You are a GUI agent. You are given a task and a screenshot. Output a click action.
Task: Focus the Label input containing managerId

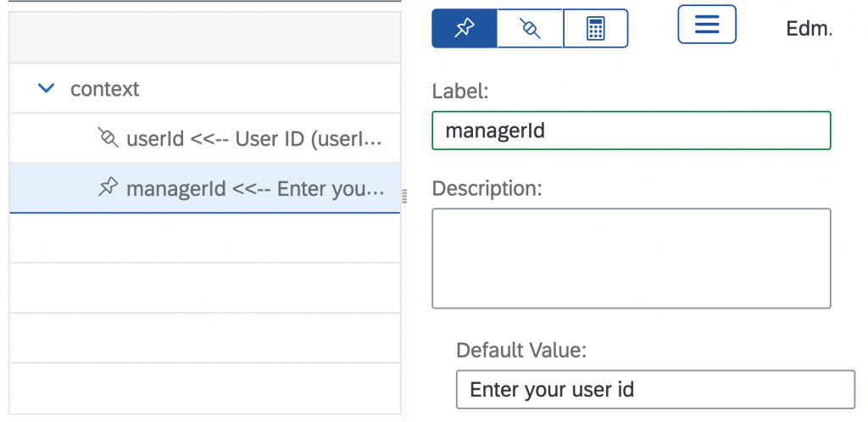(631, 130)
